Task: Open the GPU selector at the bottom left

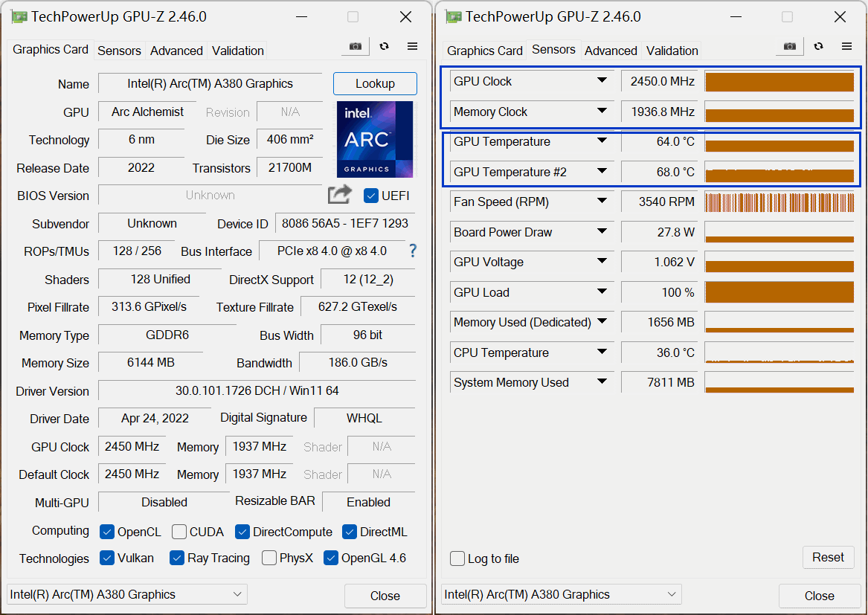Action: (126, 594)
